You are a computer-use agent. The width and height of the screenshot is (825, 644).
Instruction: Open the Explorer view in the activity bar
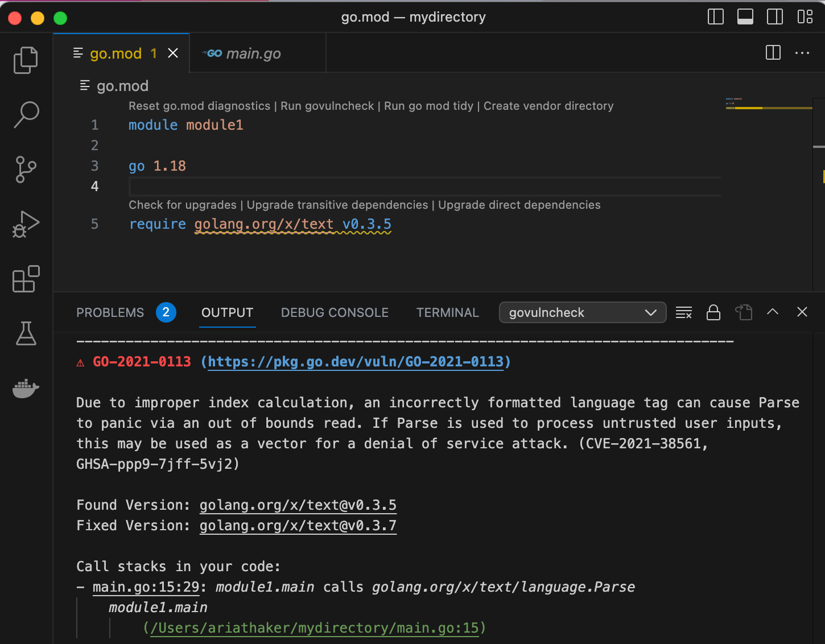point(25,60)
